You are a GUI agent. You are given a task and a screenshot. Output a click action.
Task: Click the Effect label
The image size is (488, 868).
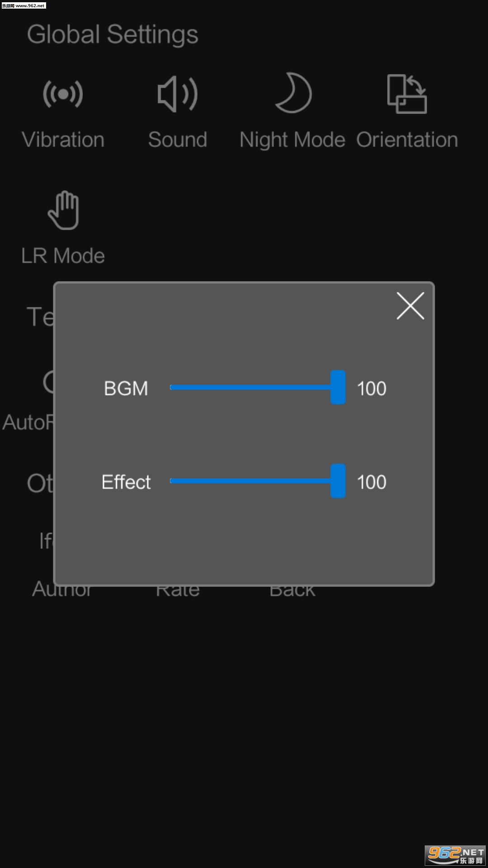(x=126, y=482)
